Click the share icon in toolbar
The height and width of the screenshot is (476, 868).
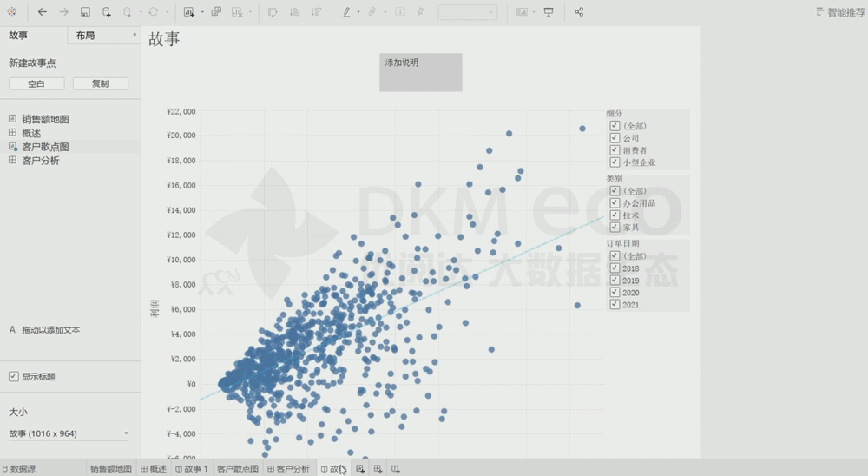pyautogui.click(x=579, y=12)
